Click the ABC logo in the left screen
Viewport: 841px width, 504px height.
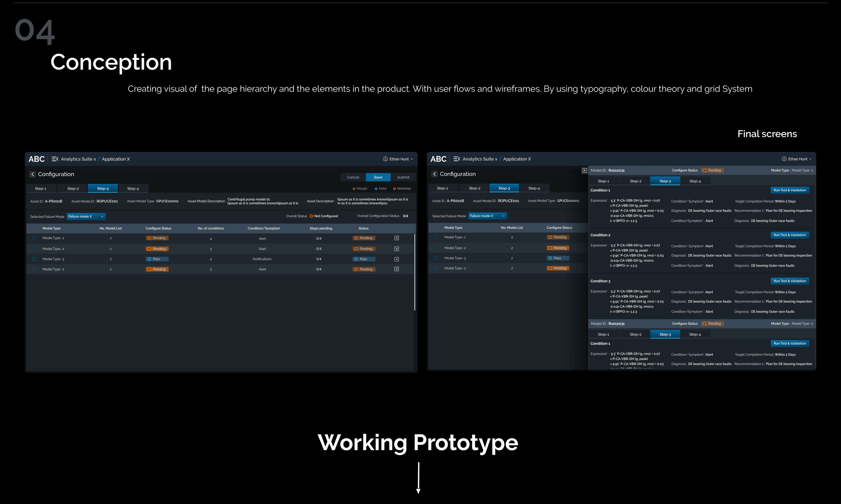tap(37, 159)
